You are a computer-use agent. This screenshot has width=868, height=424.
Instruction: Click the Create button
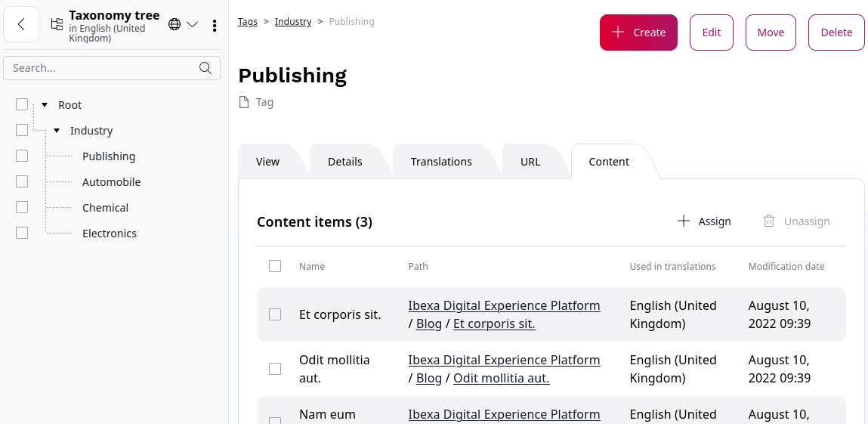(638, 32)
